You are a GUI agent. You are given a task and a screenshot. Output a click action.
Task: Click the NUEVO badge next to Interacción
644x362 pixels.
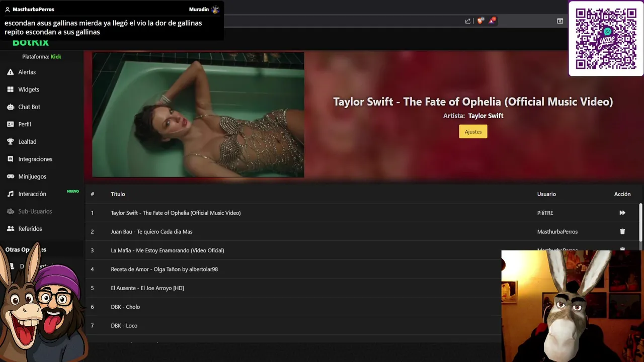click(73, 191)
